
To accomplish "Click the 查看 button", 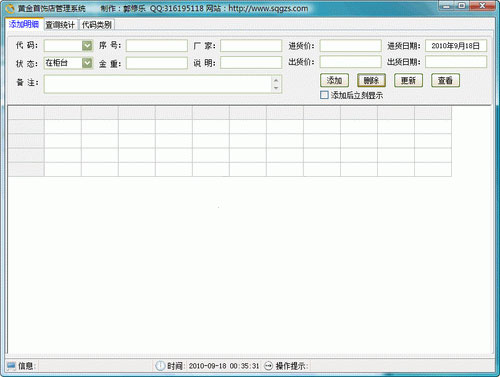I will pos(445,80).
